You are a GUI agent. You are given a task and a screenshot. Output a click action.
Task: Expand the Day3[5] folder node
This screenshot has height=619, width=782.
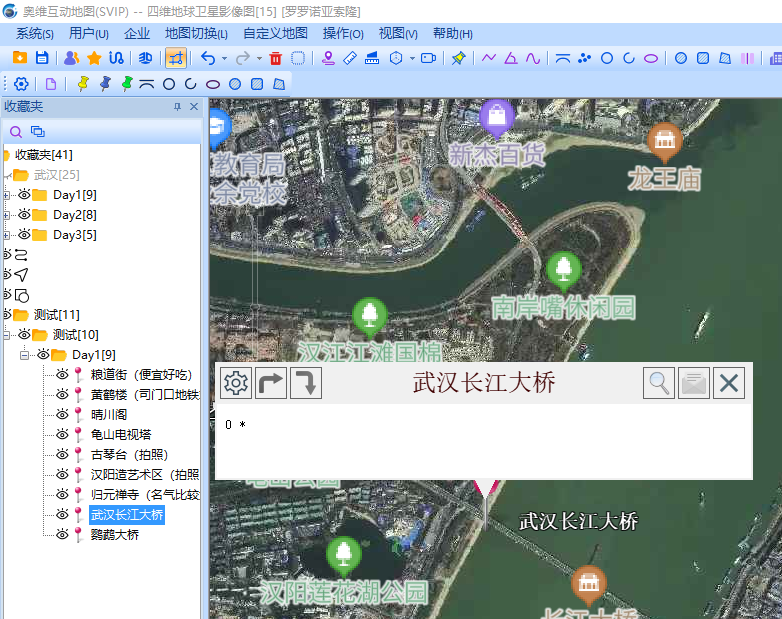coord(7,235)
